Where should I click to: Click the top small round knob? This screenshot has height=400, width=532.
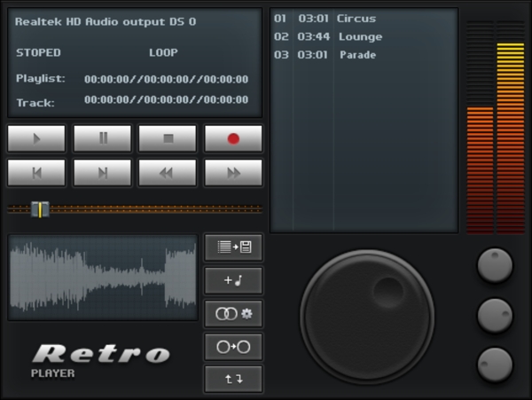pos(495,265)
